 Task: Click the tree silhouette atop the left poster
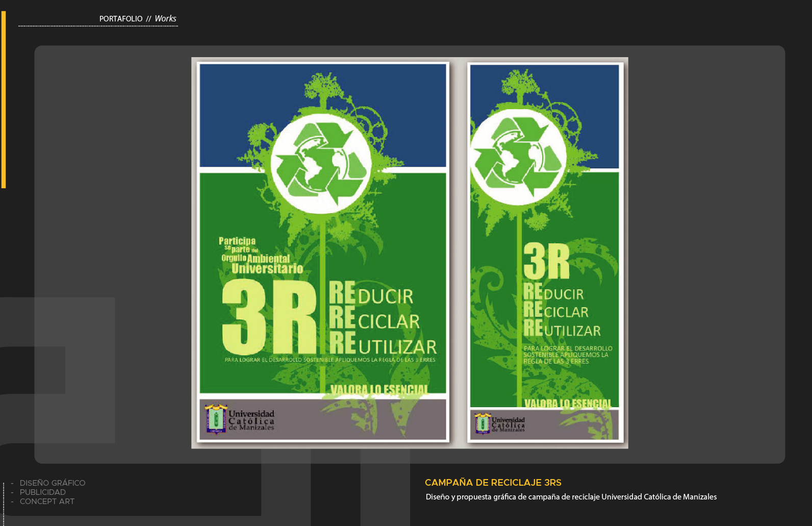[x=321, y=88]
